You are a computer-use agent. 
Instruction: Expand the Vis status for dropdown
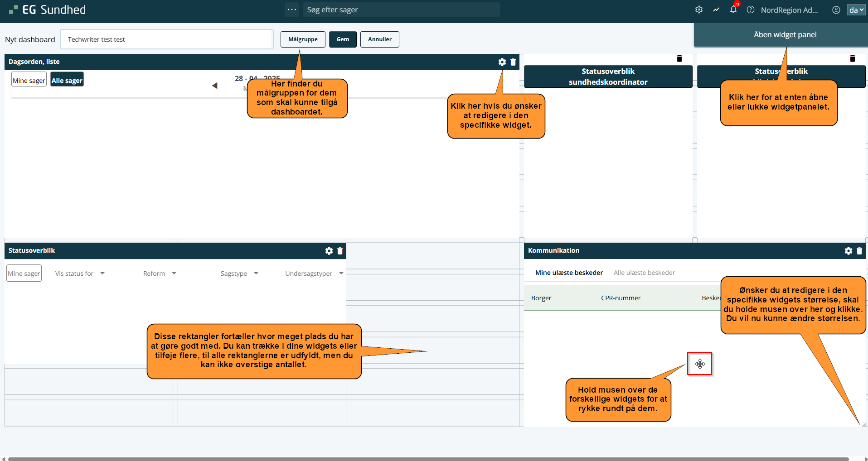pos(80,274)
